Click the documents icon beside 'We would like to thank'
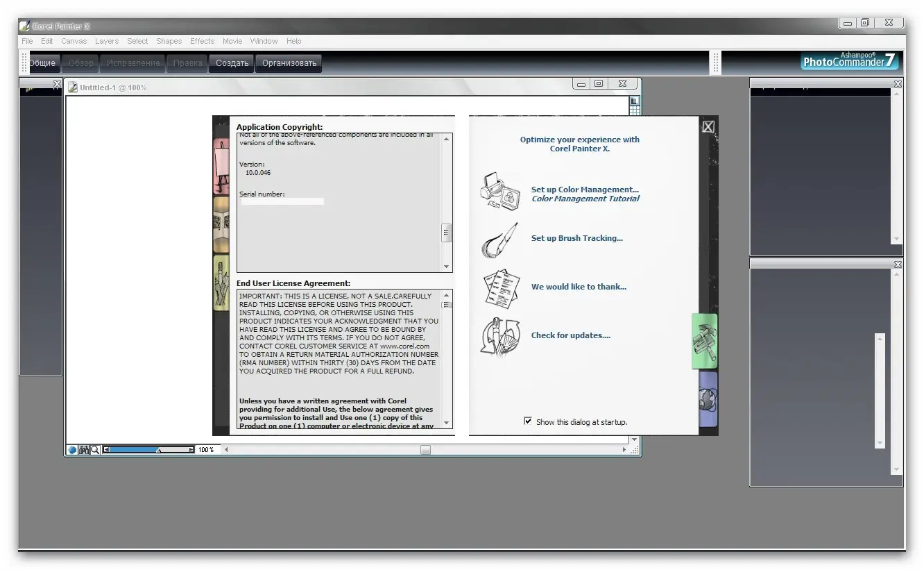Image resolution: width=924 pixels, height=570 pixels. tap(502, 288)
